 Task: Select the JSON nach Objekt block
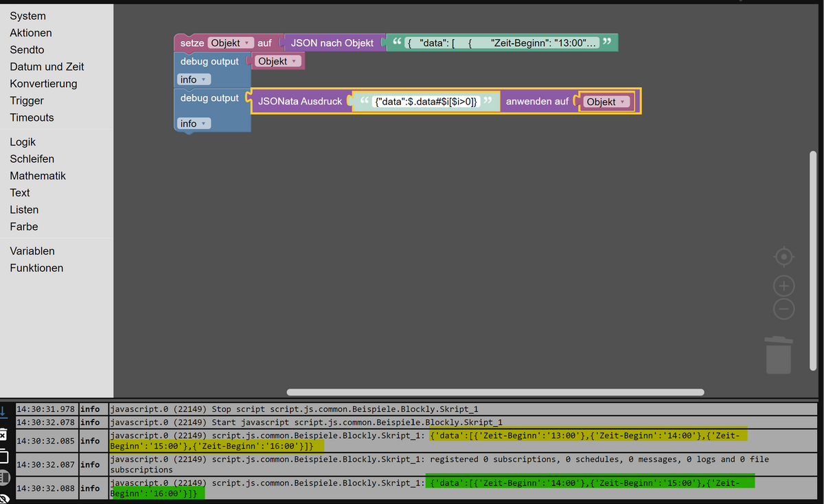(x=332, y=43)
